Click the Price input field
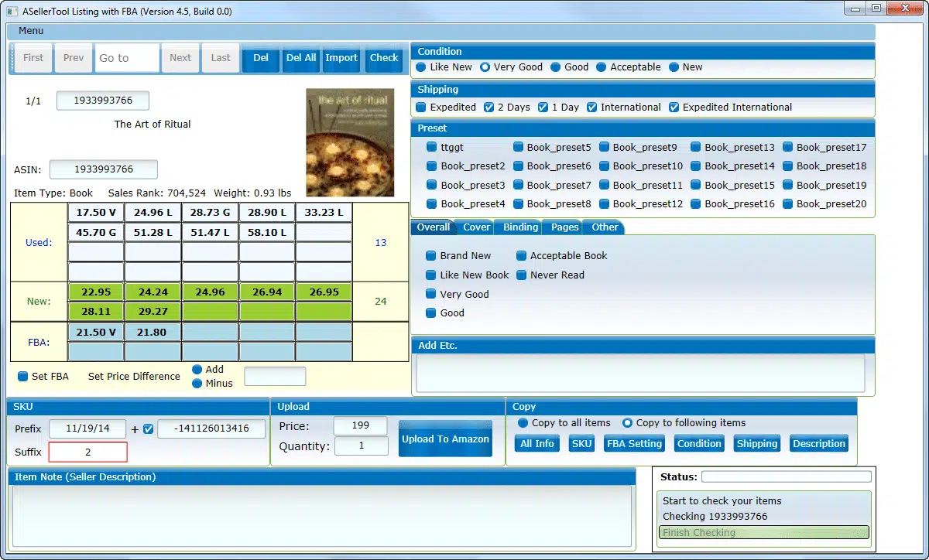This screenshot has height=560, width=929. tap(361, 426)
